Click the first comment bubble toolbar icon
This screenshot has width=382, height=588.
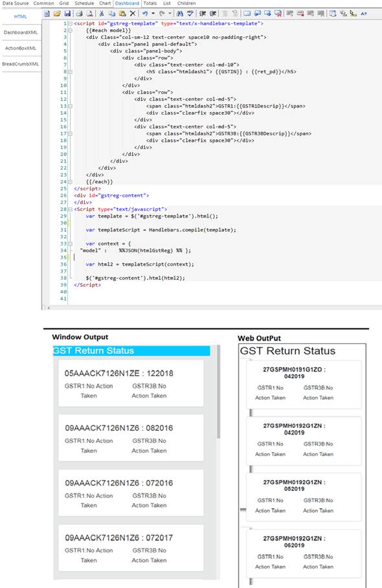point(247,14)
